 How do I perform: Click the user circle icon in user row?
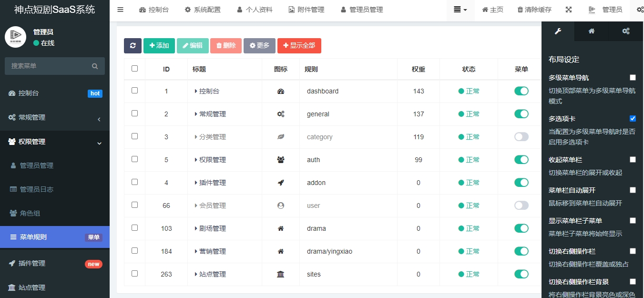[281, 206]
